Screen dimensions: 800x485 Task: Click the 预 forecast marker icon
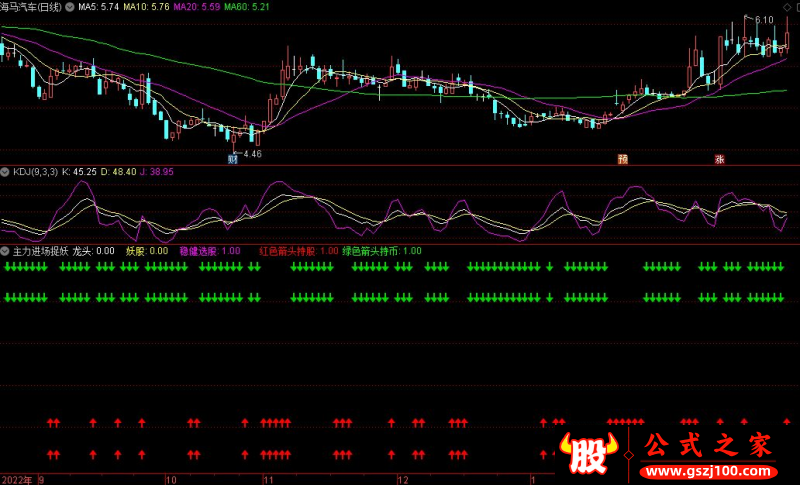coord(622,159)
